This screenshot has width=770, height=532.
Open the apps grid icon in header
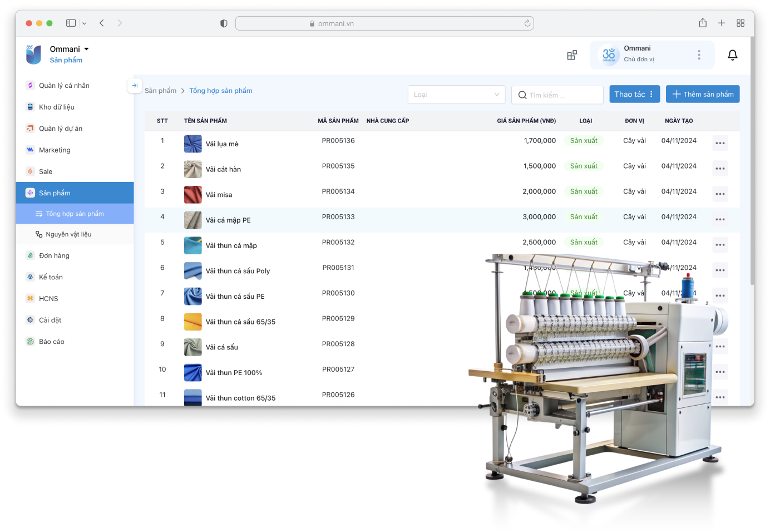point(571,55)
